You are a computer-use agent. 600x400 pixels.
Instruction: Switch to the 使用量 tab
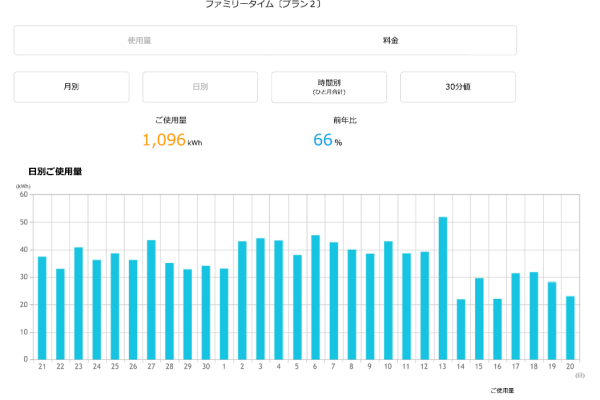point(139,41)
